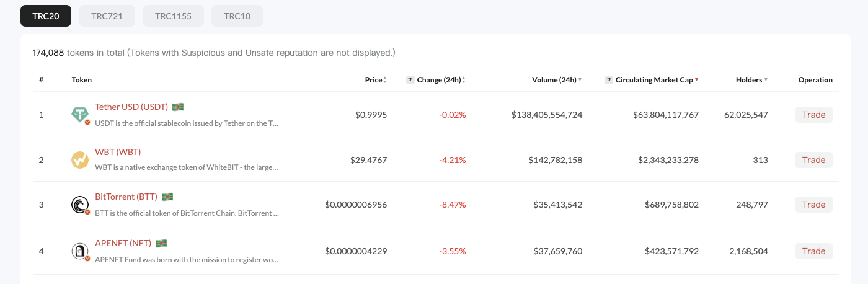Switch to the TRC1155 tab
Screen dimensions: 868x284
pyautogui.click(x=173, y=16)
